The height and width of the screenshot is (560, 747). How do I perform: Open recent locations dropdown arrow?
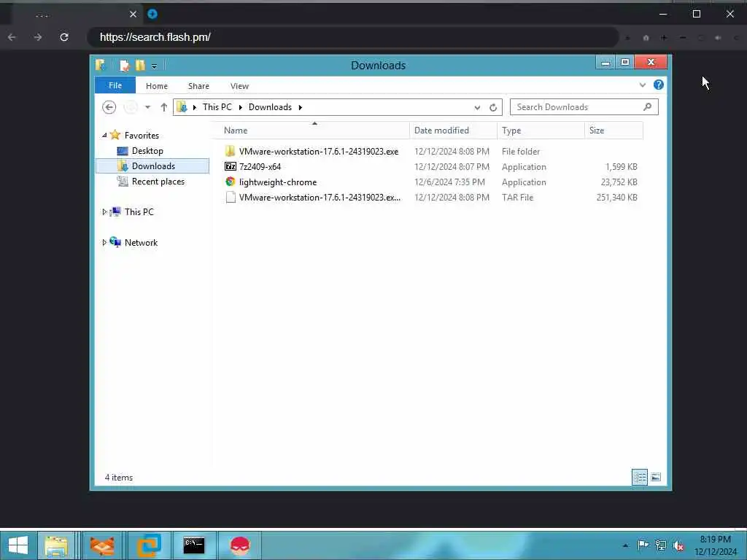[x=147, y=107]
